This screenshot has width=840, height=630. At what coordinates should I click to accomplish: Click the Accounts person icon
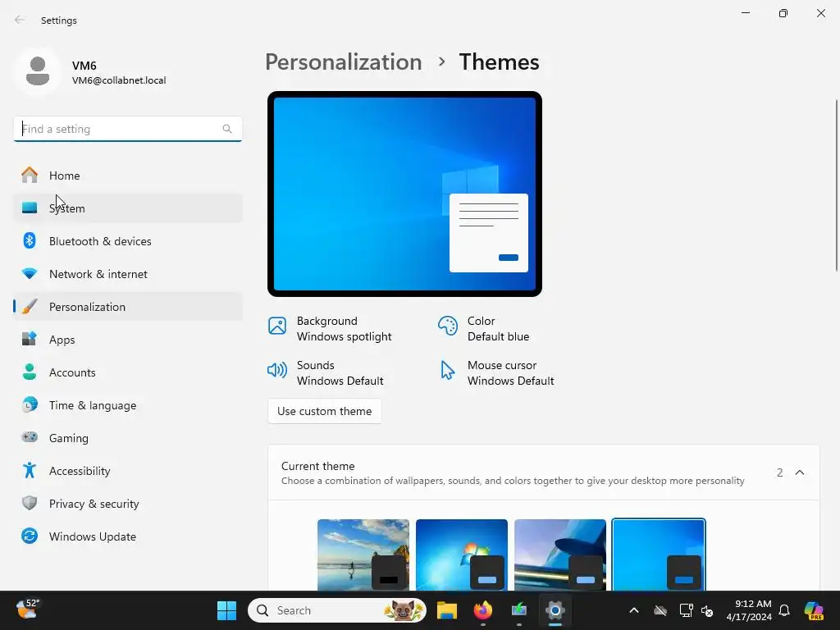(30, 372)
